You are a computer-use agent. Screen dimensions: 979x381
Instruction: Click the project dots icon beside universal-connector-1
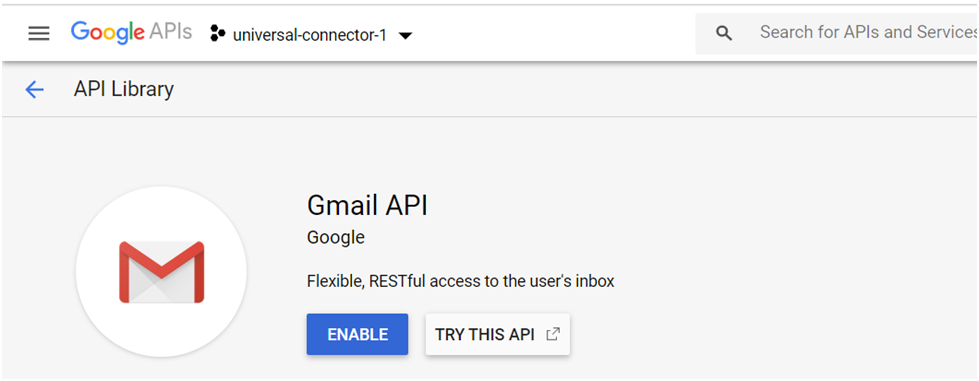(x=217, y=34)
